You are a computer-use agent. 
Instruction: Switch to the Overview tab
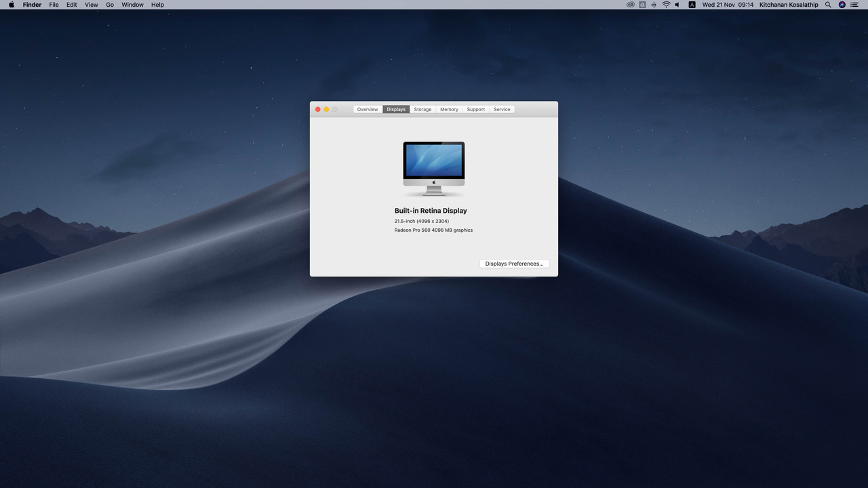[368, 109]
